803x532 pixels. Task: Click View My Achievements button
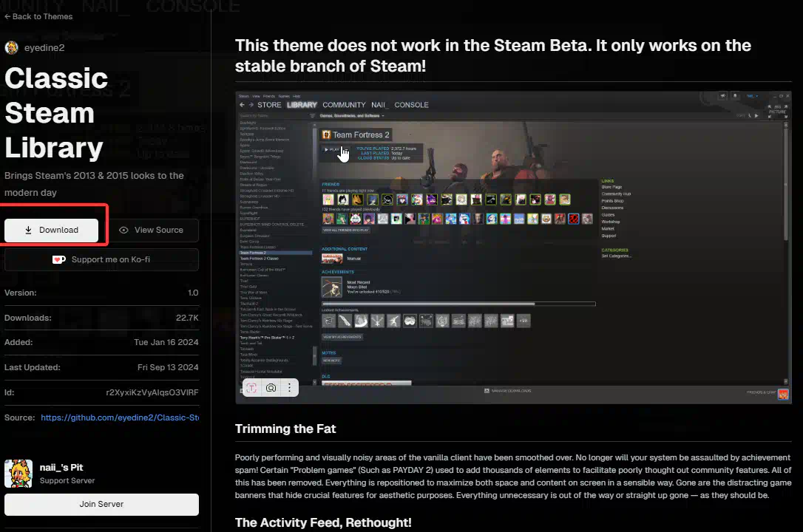(342, 337)
